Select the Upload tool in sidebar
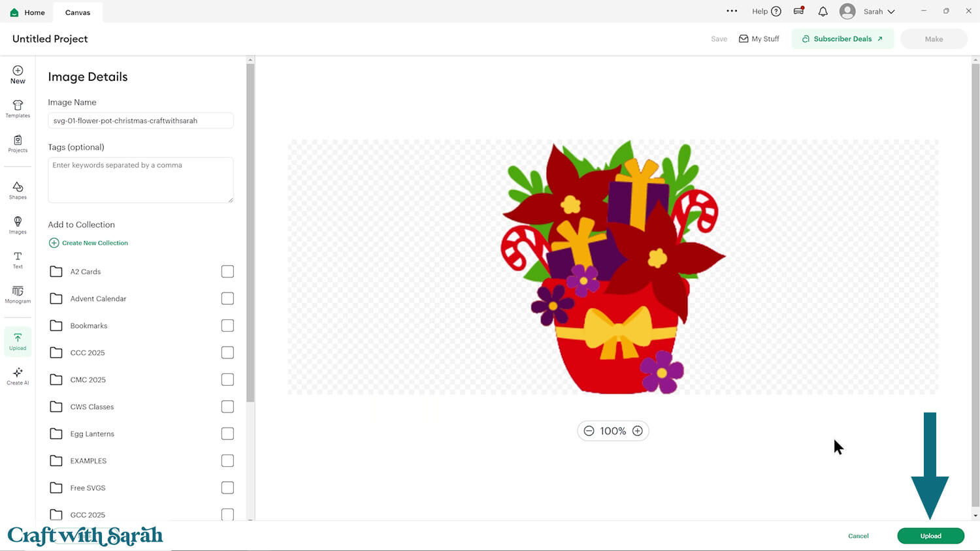980x551 pixels. 18,341
